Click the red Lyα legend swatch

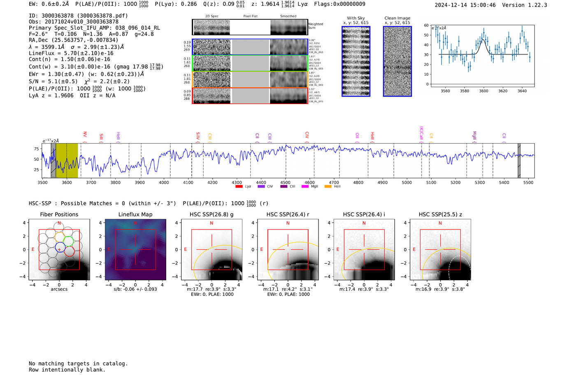click(x=239, y=187)
